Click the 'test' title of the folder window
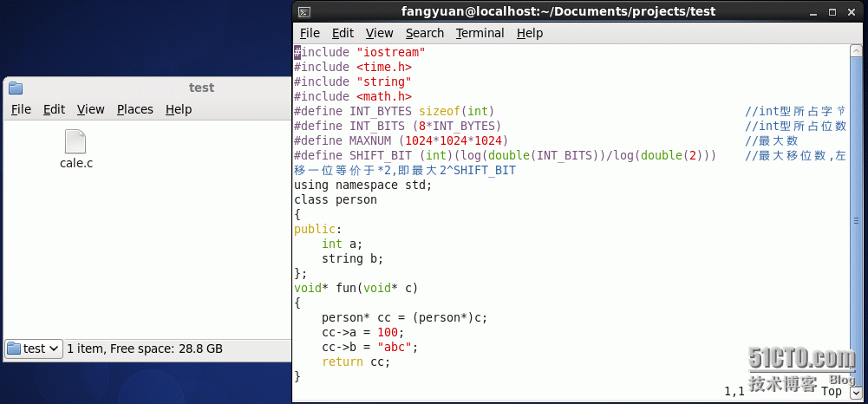 click(x=201, y=88)
